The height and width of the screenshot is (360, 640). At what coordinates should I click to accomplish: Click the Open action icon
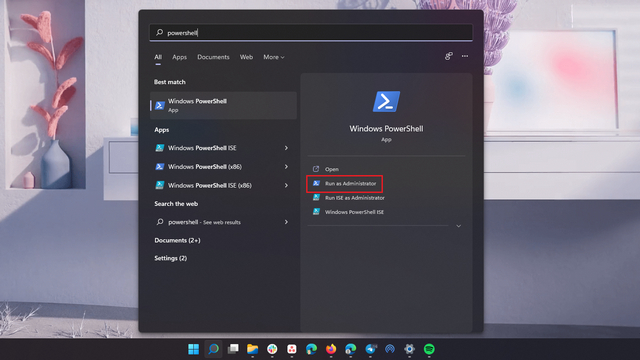316,169
